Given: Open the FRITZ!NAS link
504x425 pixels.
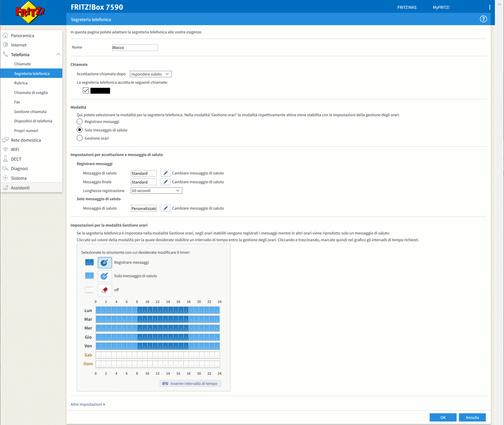Looking at the screenshot, I should pos(407,7).
